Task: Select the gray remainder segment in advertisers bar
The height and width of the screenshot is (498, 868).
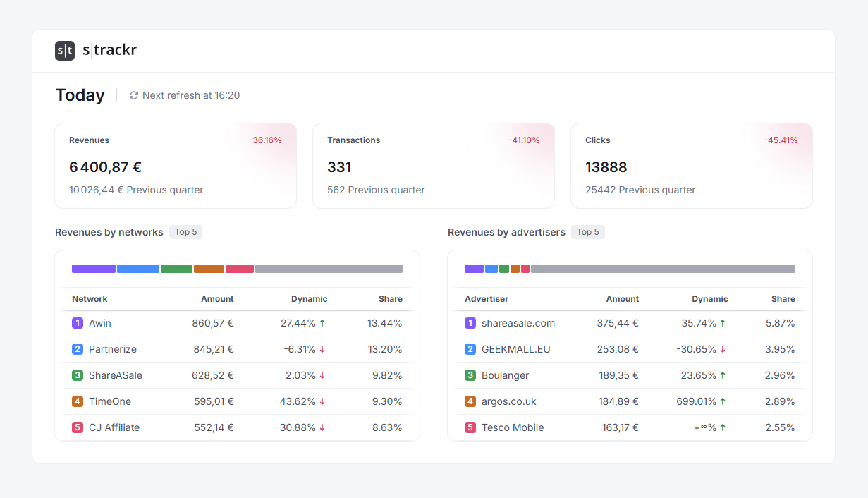Action: point(663,269)
